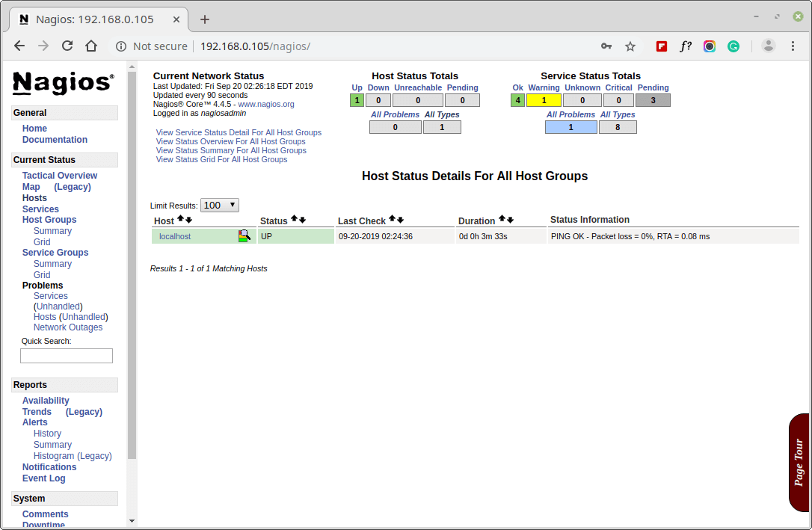The height and width of the screenshot is (530, 812).
Task: Open the Limit Results dropdown
Action: coord(219,205)
